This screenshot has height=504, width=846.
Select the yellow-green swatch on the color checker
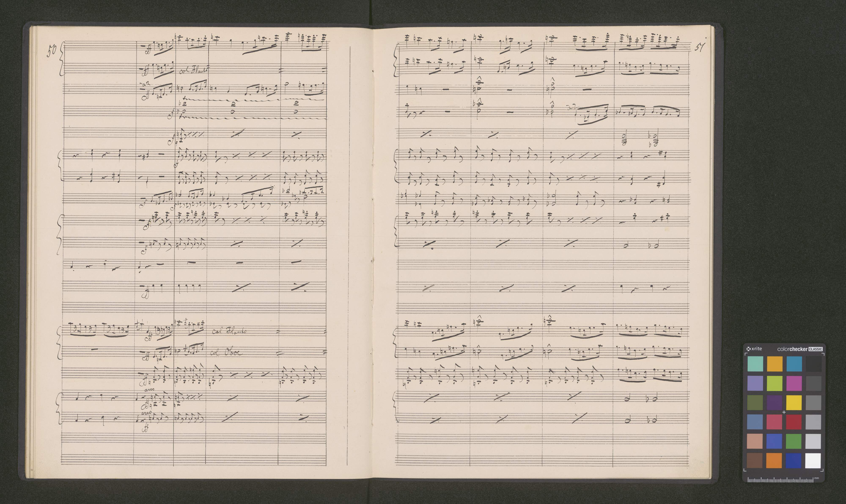(774, 383)
